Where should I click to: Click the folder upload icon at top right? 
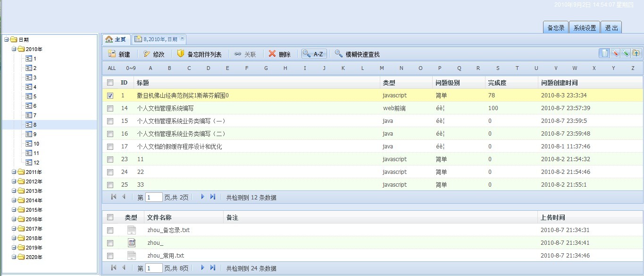636,53
